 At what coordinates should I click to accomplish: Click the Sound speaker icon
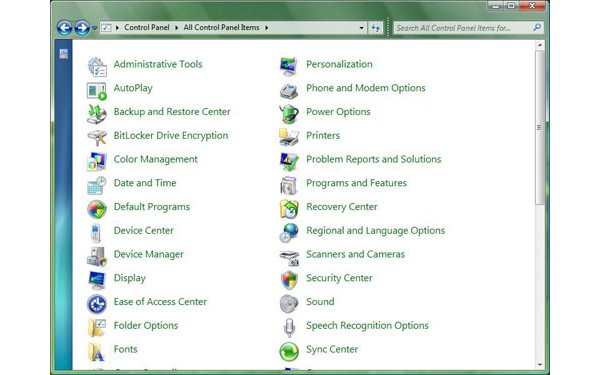(x=289, y=304)
